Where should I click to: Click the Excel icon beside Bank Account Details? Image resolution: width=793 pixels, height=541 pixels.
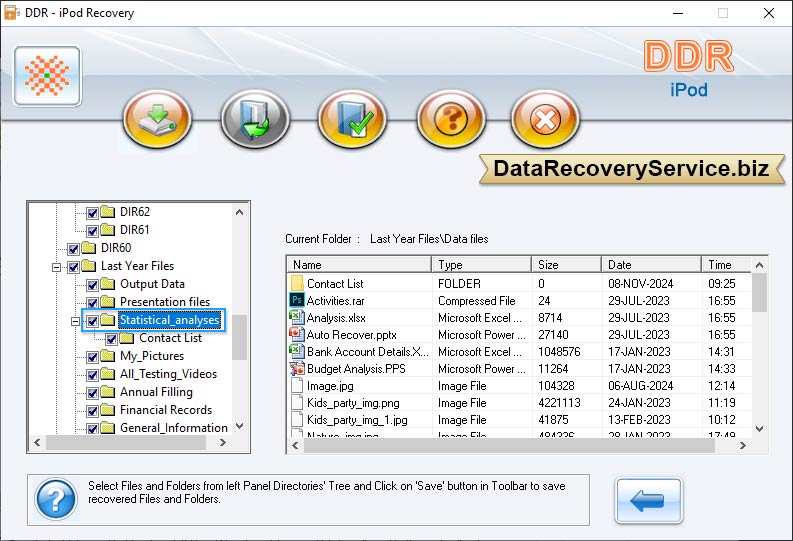point(296,351)
